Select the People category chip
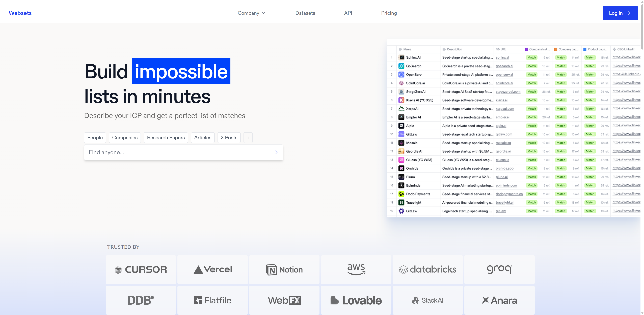The height and width of the screenshot is (315, 644). 95,138
